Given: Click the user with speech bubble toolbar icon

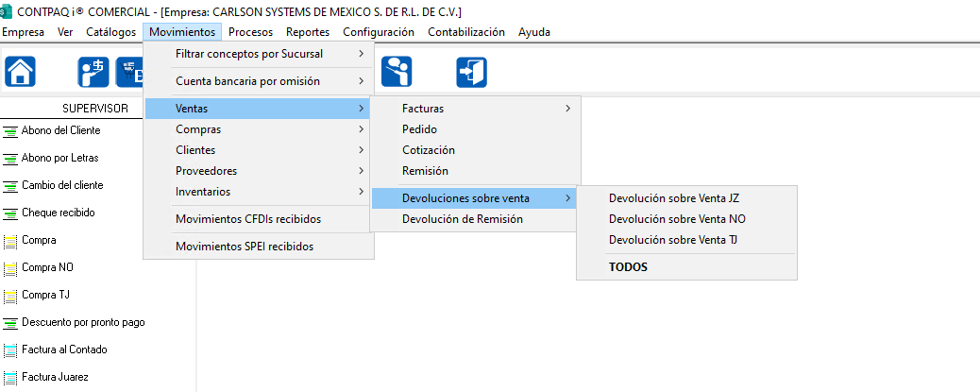Looking at the screenshot, I should [397, 72].
